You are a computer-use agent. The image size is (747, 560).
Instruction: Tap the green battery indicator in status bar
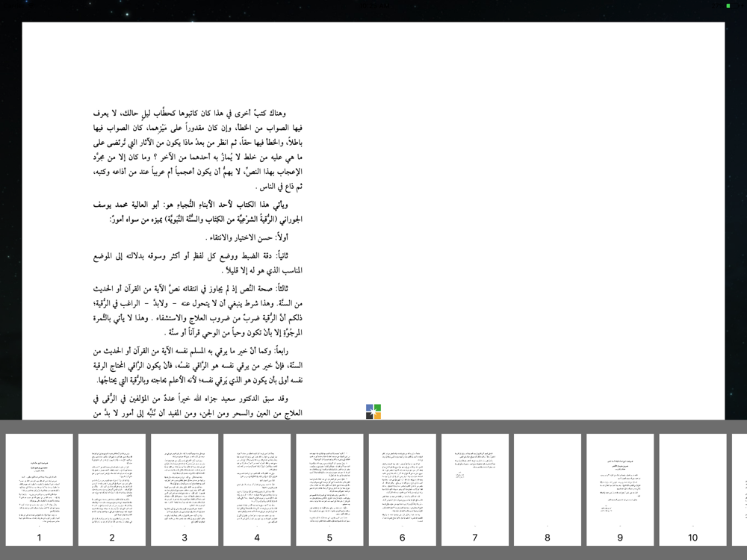[728, 6]
